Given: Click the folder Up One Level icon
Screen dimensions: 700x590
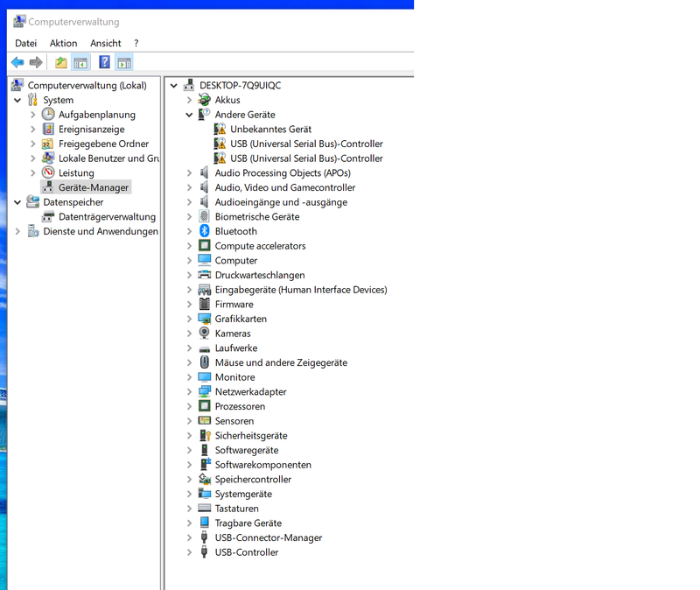Looking at the screenshot, I should [x=60, y=62].
